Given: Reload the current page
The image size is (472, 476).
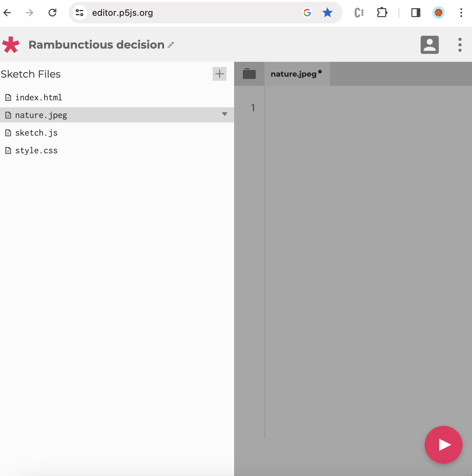Looking at the screenshot, I should [x=53, y=13].
